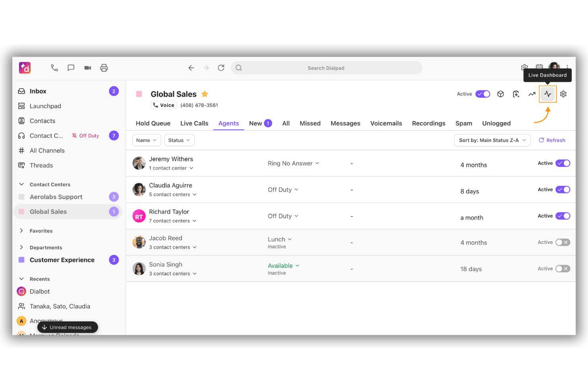Select Aerolabs Support contact center
Viewport: 588px width, 392px height.
[x=68, y=197]
